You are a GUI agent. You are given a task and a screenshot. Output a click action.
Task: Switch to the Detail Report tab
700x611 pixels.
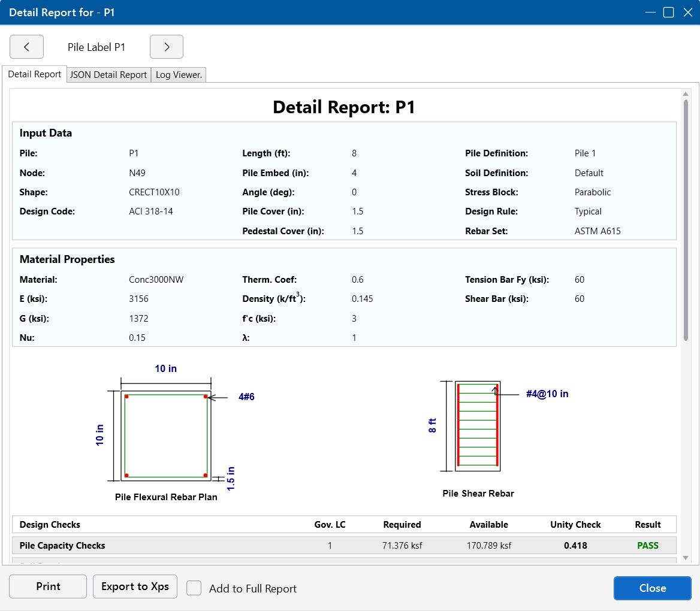click(34, 74)
